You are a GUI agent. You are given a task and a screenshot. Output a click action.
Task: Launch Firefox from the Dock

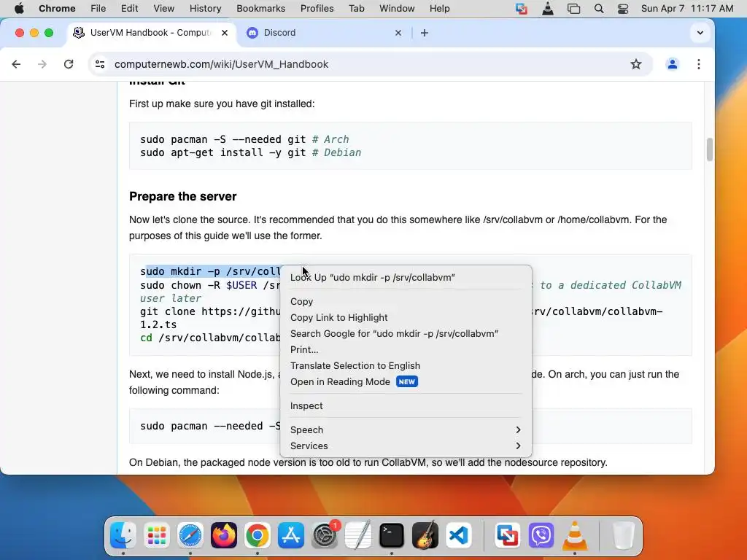click(223, 535)
